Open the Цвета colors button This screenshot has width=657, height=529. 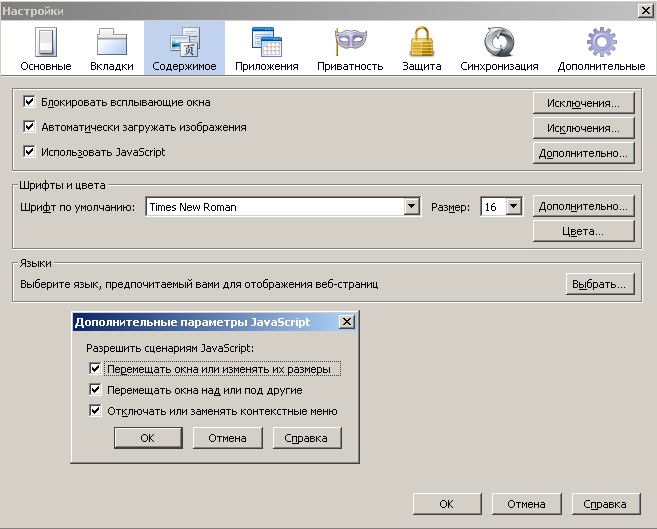584,232
